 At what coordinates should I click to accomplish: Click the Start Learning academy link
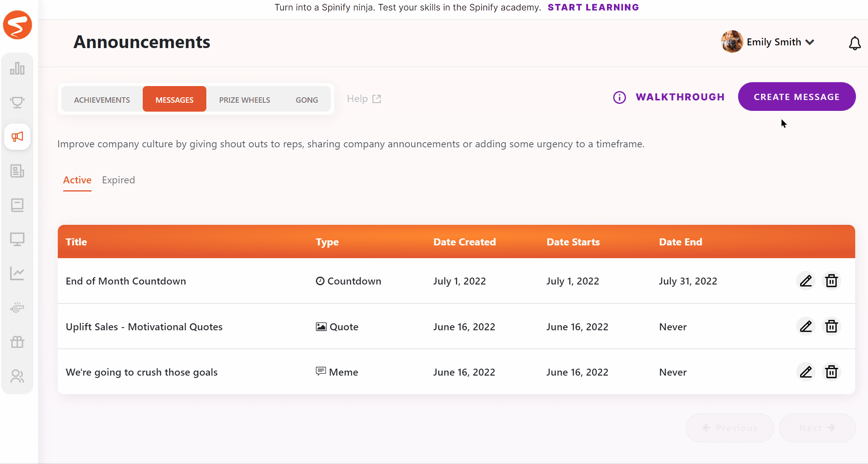(x=593, y=7)
